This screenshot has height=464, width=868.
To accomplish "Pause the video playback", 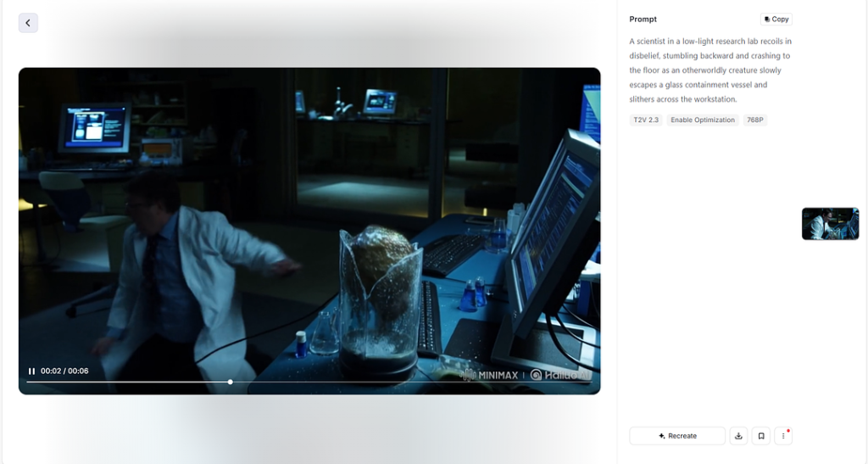I will 31,371.
